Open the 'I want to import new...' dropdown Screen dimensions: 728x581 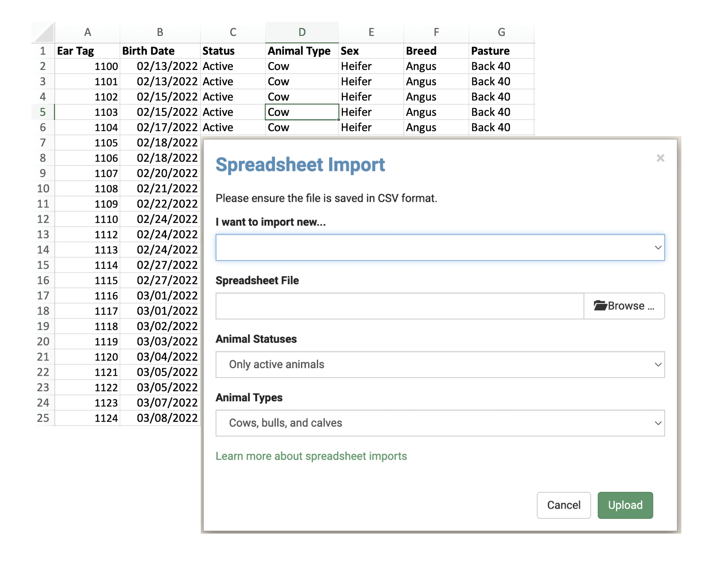tap(440, 247)
